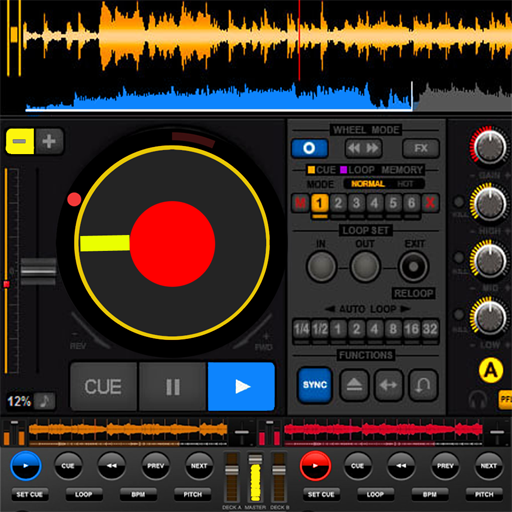Click the large blue play button
The height and width of the screenshot is (512, 512).
241,387
